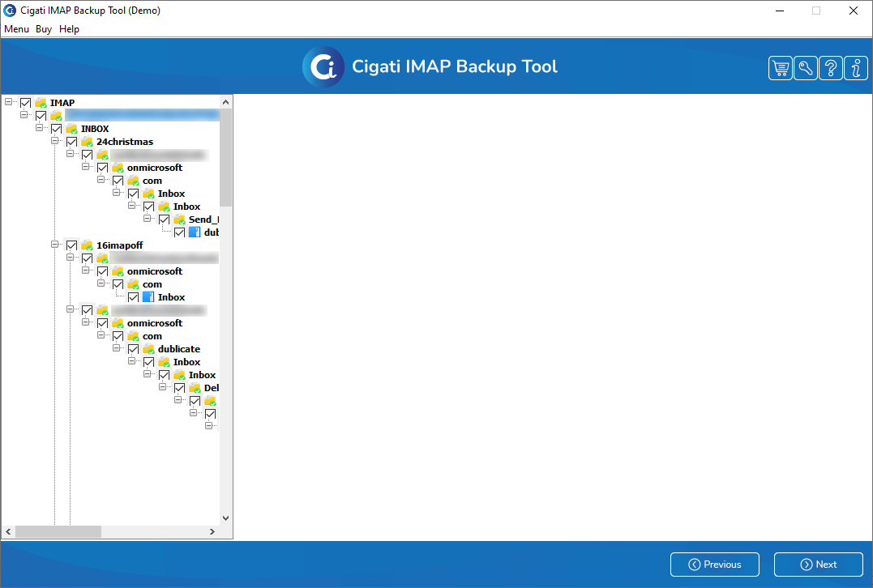Select the 24christmas folder label
The height and width of the screenshot is (588, 873).
pyautogui.click(x=125, y=142)
